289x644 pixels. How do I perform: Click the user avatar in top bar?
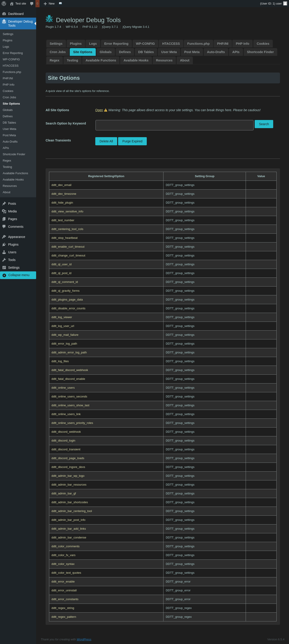click(285, 3)
